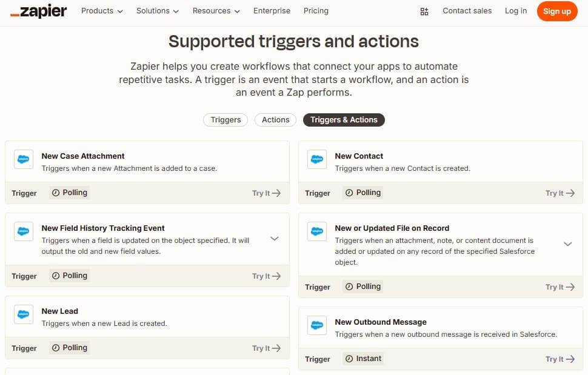Image resolution: width=588 pixels, height=375 pixels.
Task: Expand New Field History Tracking Event details
Action: pyautogui.click(x=274, y=239)
